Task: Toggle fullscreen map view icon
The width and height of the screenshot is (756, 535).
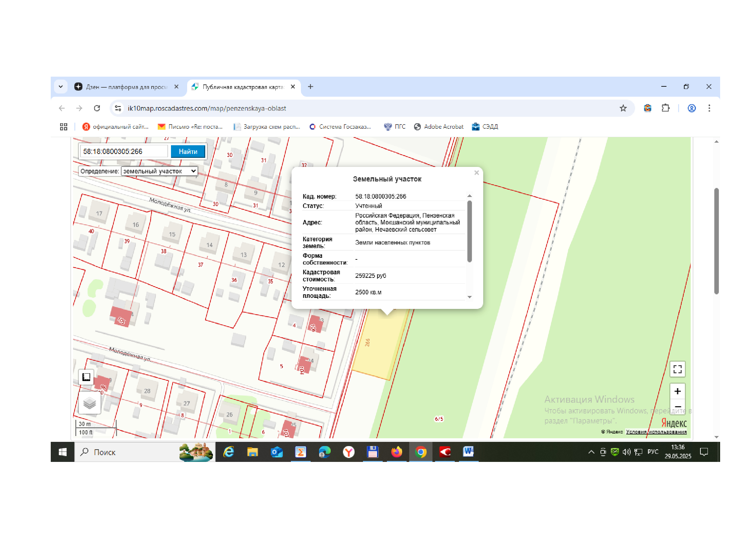Action: [x=677, y=369]
